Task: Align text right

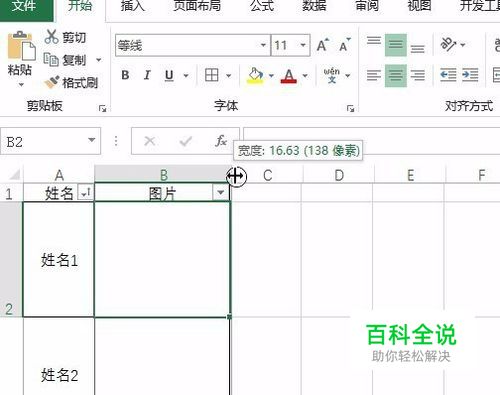Action: point(418,75)
